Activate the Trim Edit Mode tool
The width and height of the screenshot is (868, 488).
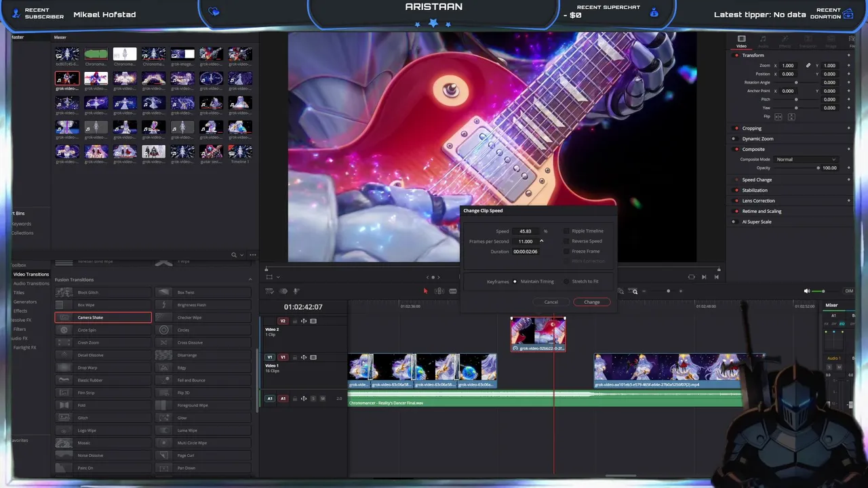point(439,291)
